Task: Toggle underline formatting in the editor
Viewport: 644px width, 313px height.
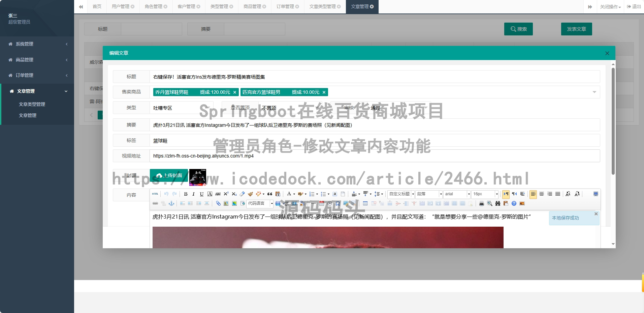Action: coord(201,194)
